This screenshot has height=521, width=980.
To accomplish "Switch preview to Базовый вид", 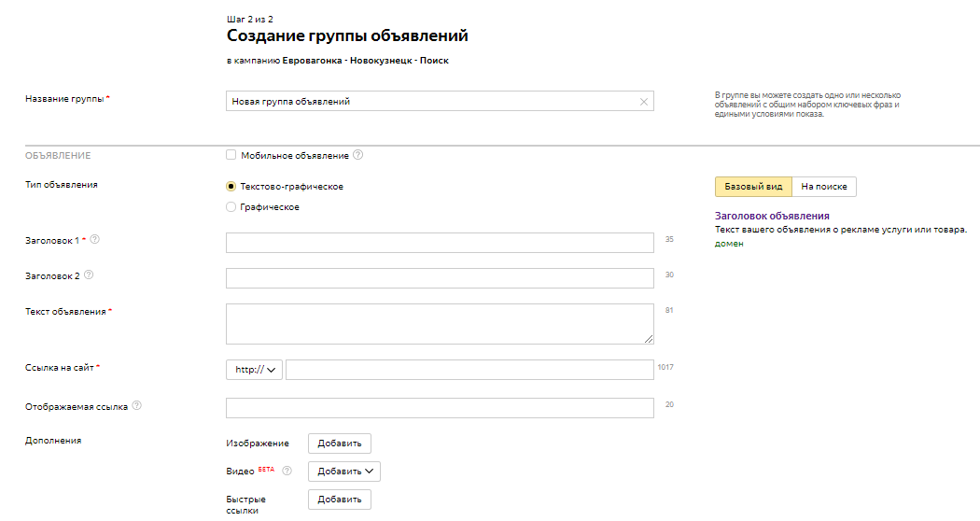I will click(753, 187).
